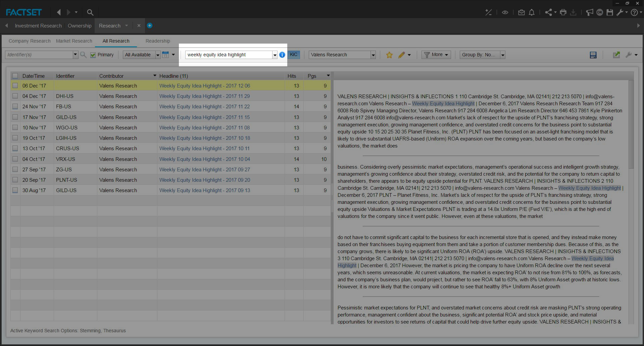Viewport: 644px width, 346px height.
Task: Expand the arrow next to the calendar icon
Action: [x=173, y=55]
